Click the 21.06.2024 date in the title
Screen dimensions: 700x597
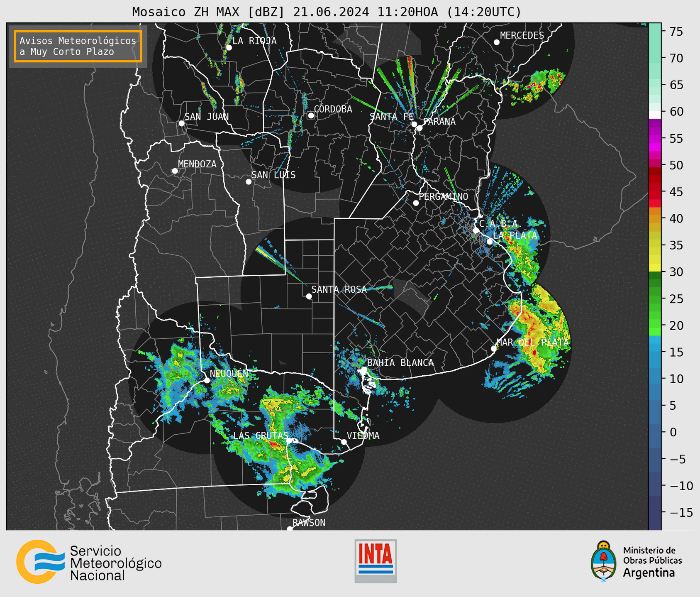point(331,12)
